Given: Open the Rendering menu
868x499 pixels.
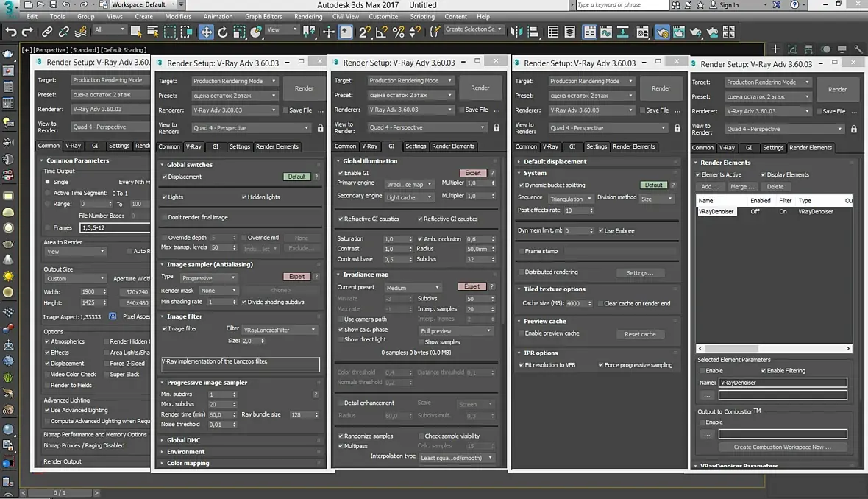Looking at the screenshot, I should point(308,16).
